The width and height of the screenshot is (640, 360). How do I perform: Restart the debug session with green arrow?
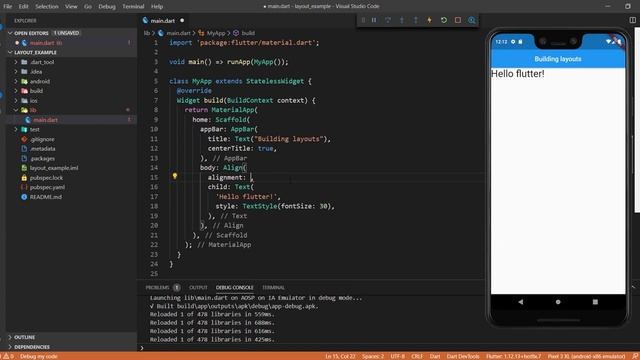[444, 20]
